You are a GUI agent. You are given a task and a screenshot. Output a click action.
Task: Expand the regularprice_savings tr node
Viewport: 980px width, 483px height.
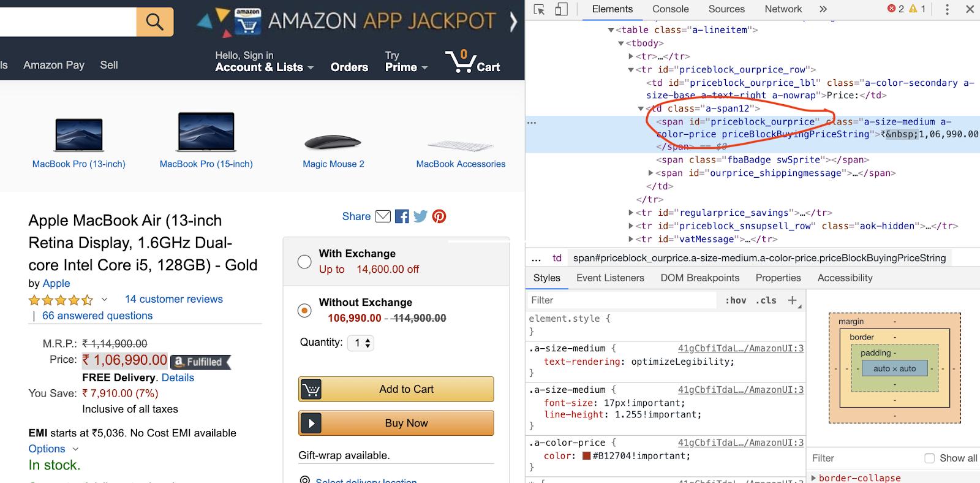pos(631,213)
